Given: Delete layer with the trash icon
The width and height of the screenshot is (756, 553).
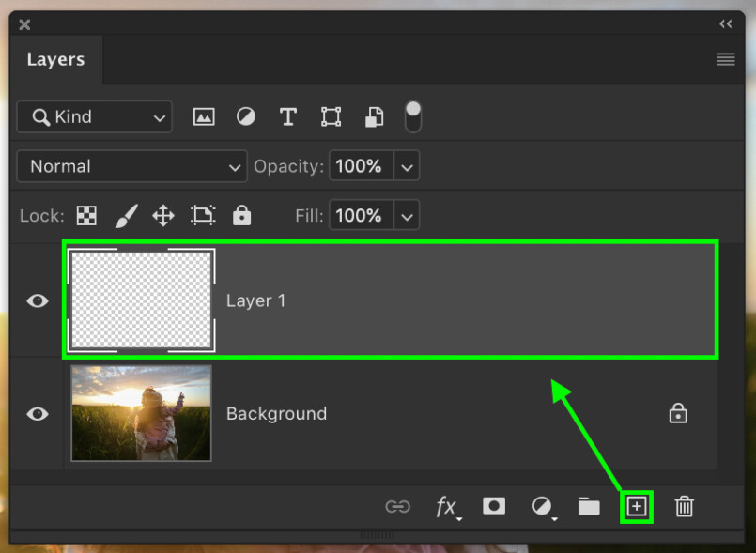Looking at the screenshot, I should click(684, 506).
